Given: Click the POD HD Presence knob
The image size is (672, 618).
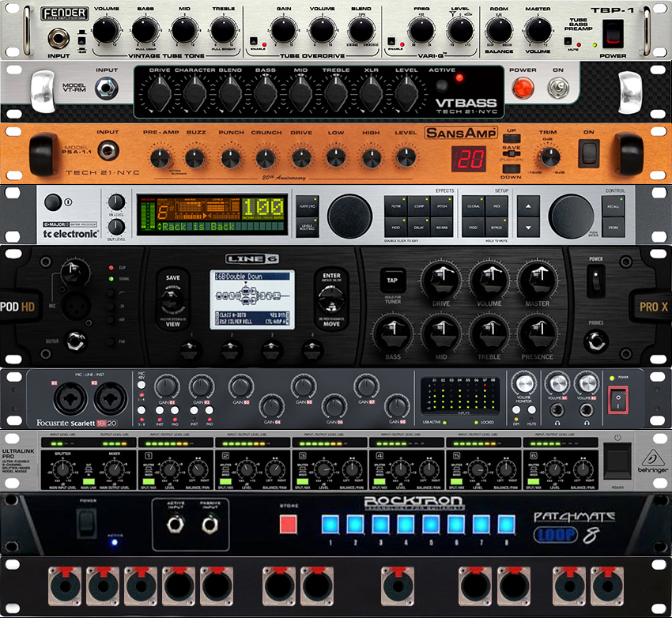Looking at the screenshot, I should [538, 333].
